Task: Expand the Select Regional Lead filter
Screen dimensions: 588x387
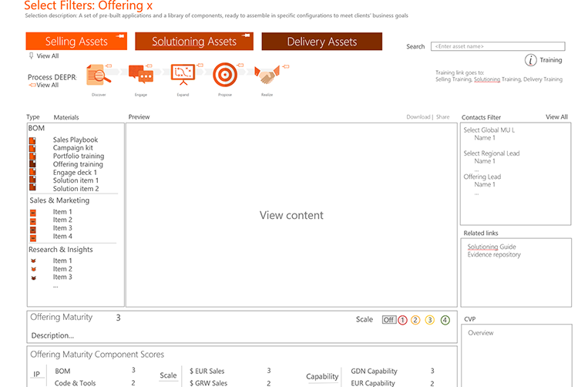Action: coord(491,153)
